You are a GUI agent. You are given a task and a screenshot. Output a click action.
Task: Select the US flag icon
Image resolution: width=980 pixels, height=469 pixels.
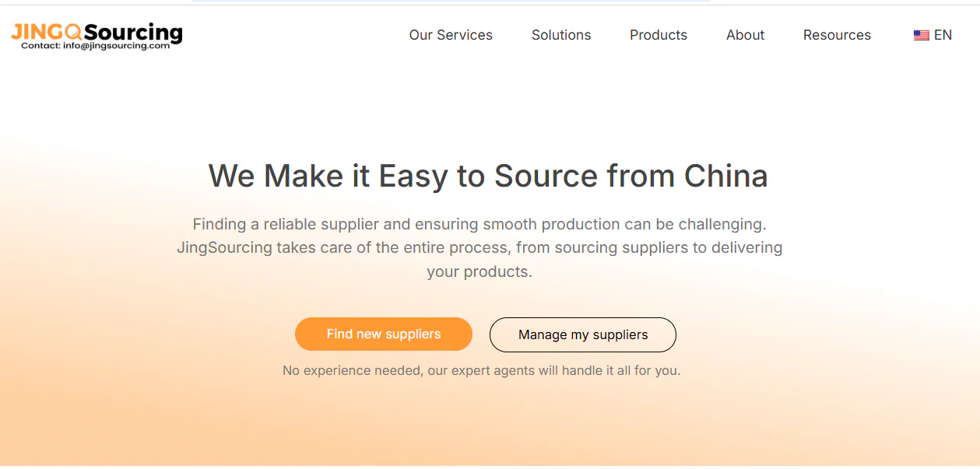921,34
